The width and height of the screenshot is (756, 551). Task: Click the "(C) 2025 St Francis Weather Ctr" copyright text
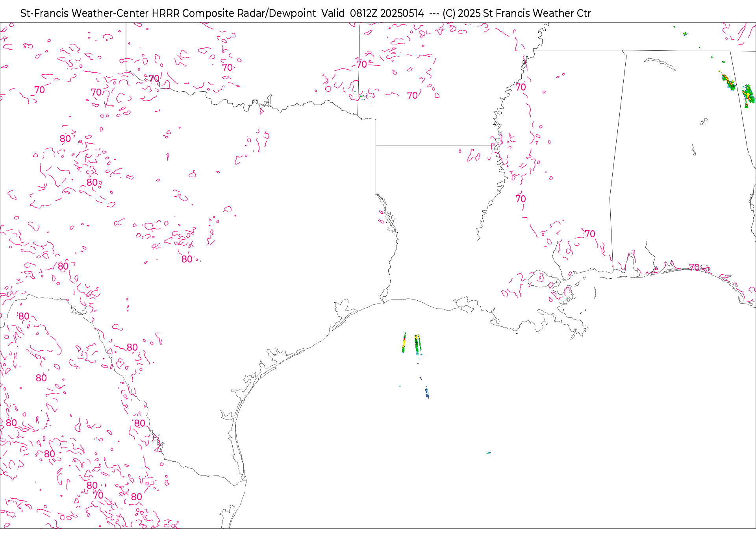pos(517,13)
